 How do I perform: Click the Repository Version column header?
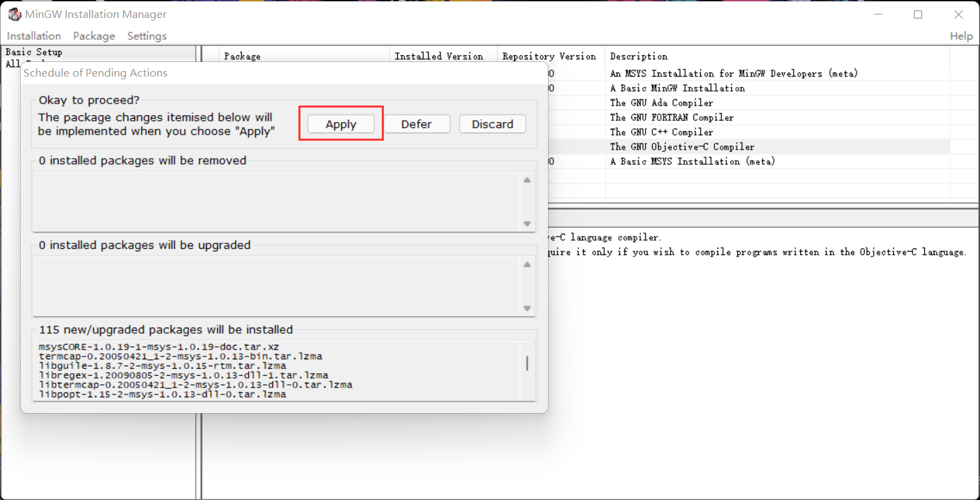pyautogui.click(x=551, y=57)
